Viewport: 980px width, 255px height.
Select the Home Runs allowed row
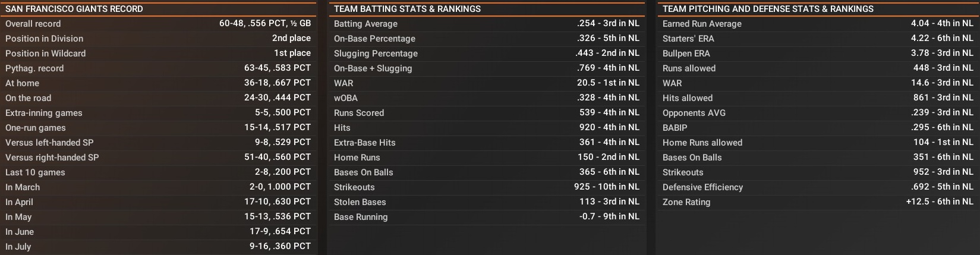click(x=817, y=143)
